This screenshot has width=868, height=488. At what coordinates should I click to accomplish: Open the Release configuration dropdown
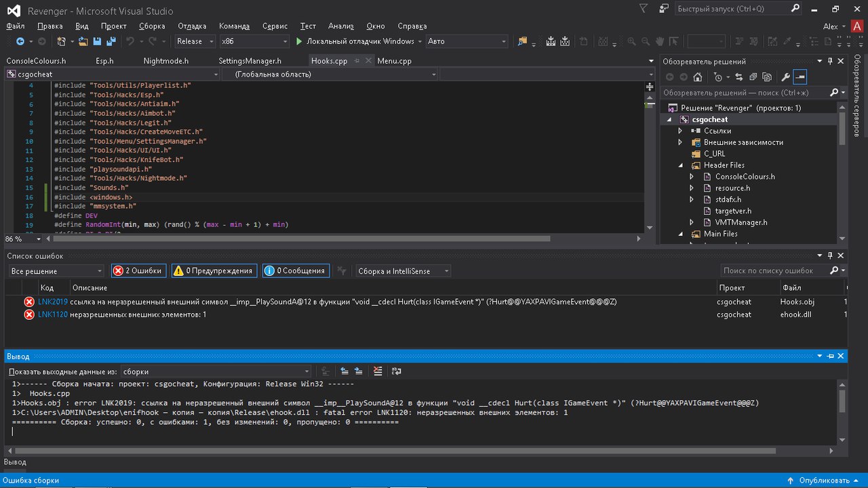pyautogui.click(x=195, y=41)
